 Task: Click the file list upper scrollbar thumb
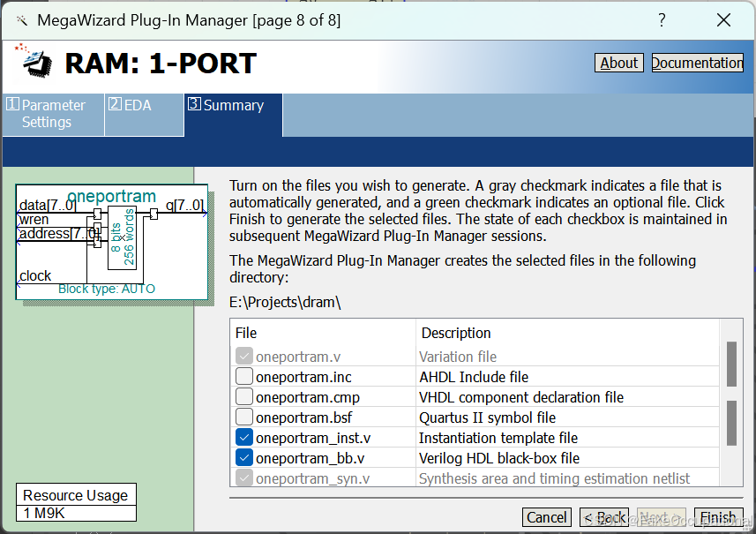coord(731,365)
